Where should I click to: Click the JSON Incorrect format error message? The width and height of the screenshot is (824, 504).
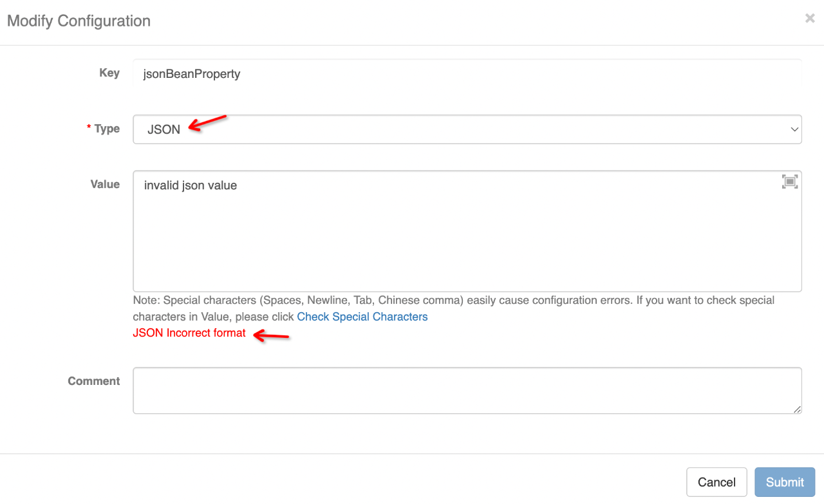189,333
